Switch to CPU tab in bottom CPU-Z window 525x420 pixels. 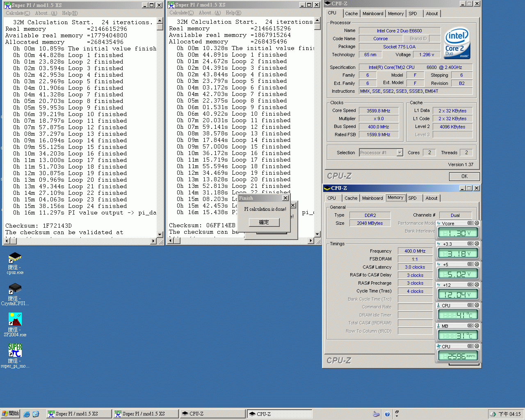click(331, 198)
